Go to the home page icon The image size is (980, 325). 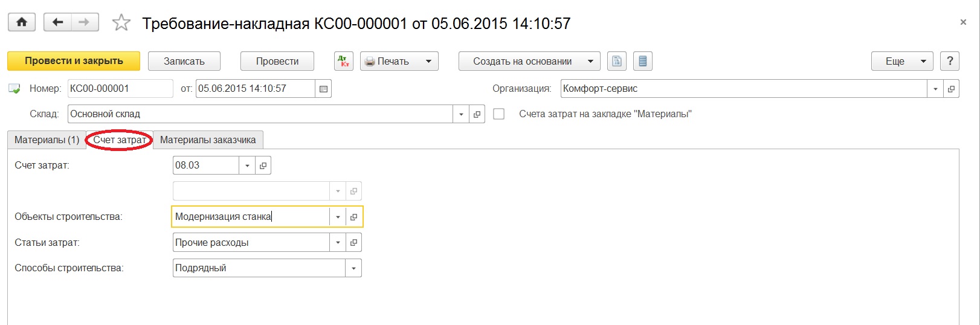click(x=21, y=22)
